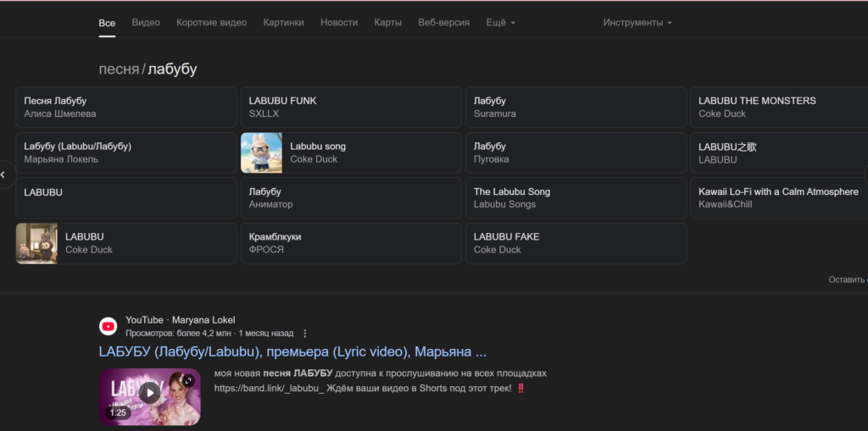
Task: Select the LABUBU Coke Duck card title
Action: pos(85,237)
